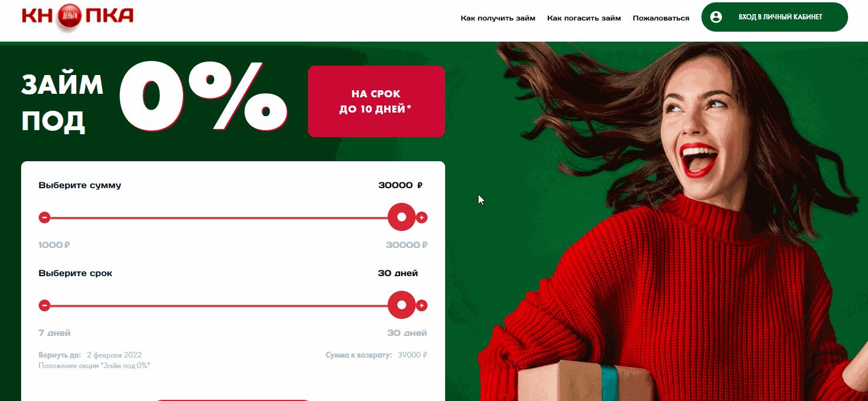868x401 pixels.
Task: Open the Положение акции Займ под 0% link
Action: tap(94, 366)
